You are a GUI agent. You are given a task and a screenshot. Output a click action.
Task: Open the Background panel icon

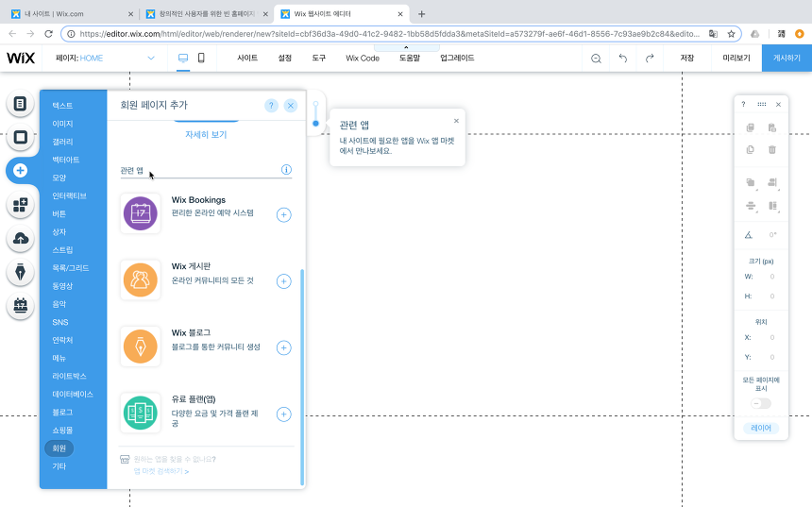click(20, 137)
